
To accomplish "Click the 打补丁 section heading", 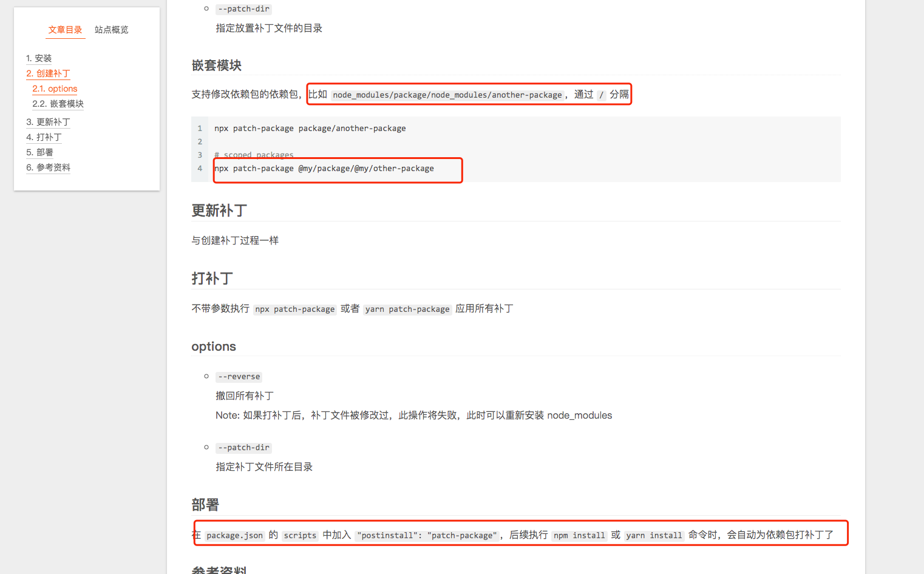I will [212, 279].
